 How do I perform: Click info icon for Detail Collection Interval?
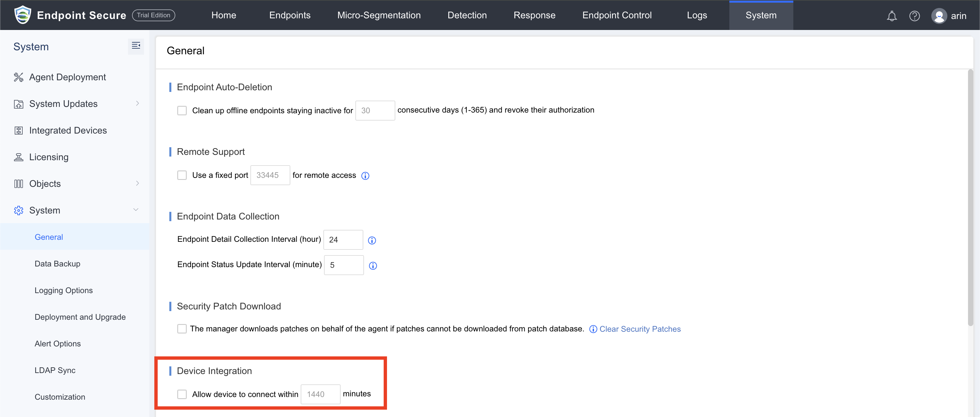(372, 240)
